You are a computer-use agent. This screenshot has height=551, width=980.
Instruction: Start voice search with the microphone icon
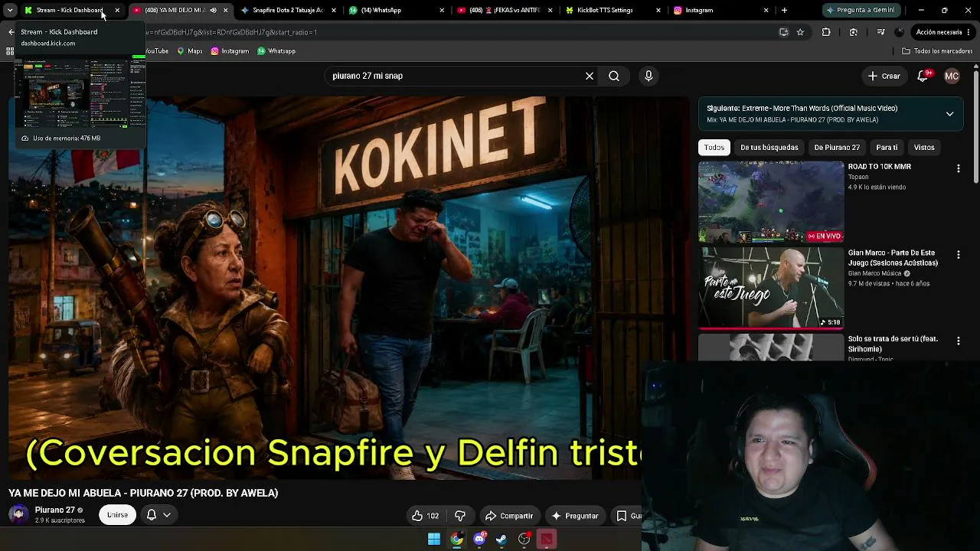[648, 76]
